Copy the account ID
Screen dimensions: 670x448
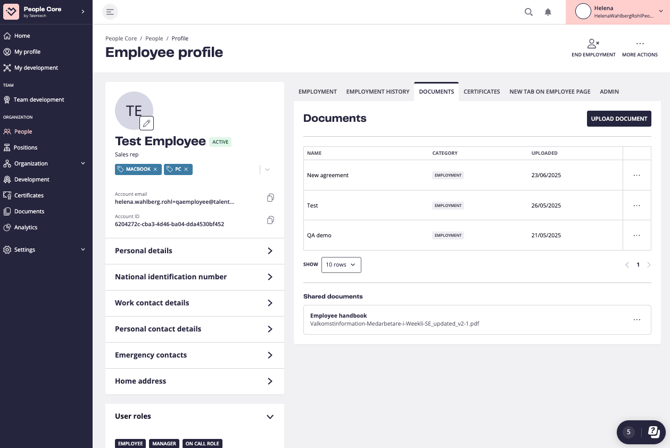click(270, 220)
